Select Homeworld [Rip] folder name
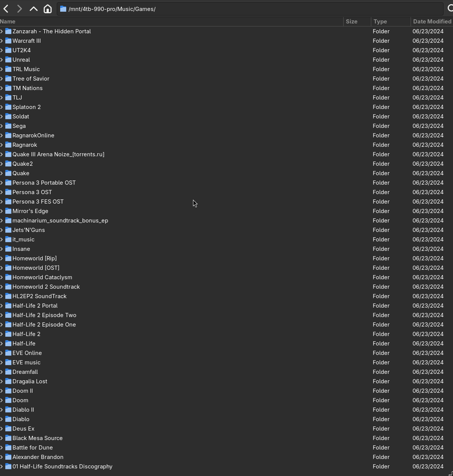453x476 pixels. 34,258
